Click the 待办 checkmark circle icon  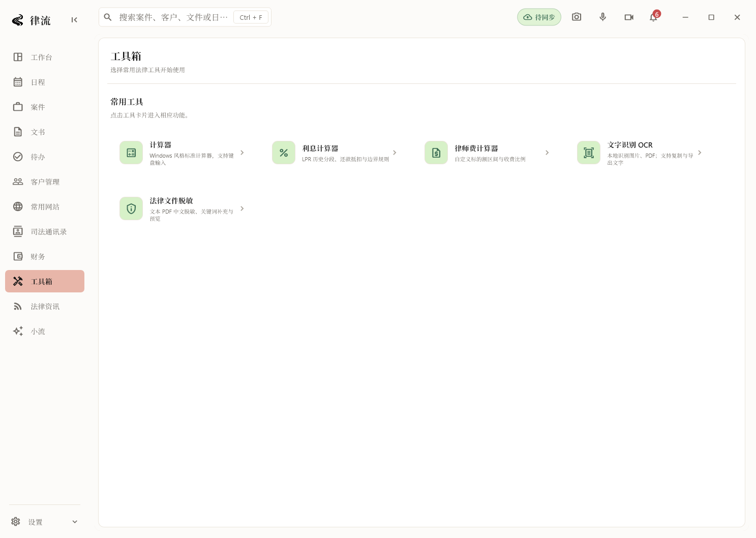pyautogui.click(x=18, y=157)
